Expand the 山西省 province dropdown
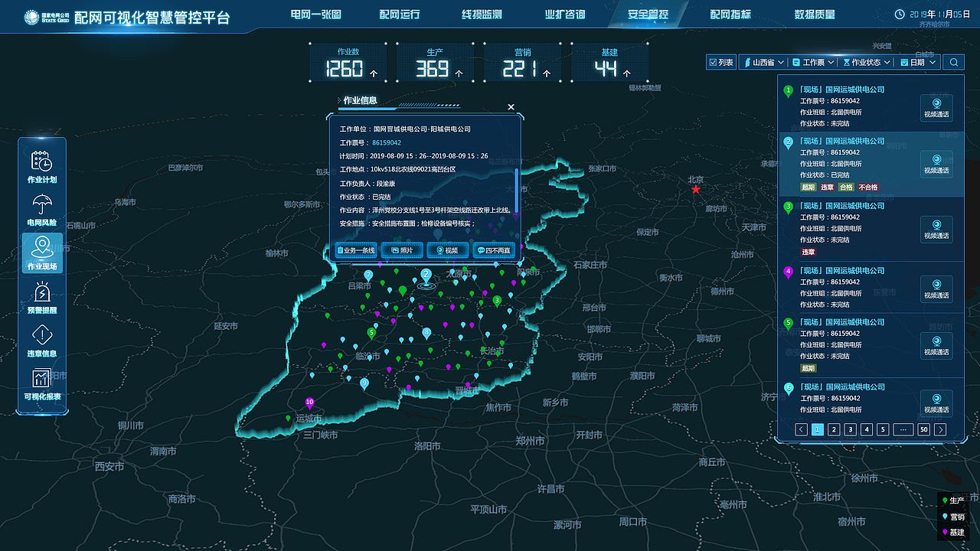Viewport: 980px width, 551px height. tap(763, 62)
